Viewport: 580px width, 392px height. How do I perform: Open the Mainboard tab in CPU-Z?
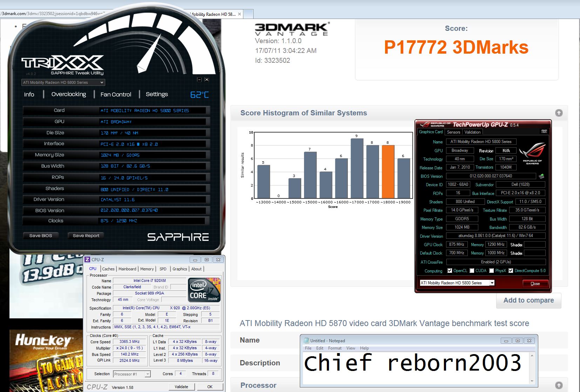point(127,269)
